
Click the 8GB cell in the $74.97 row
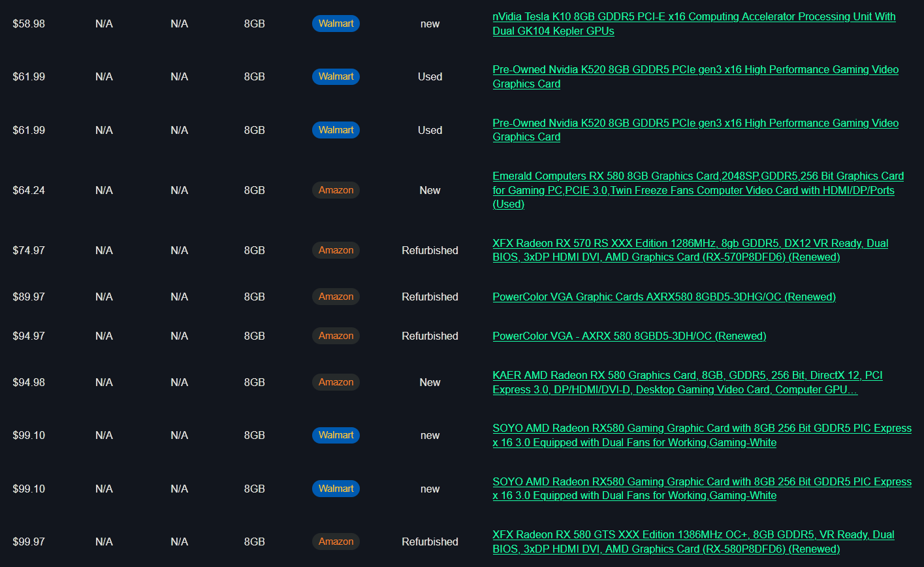(x=255, y=250)
